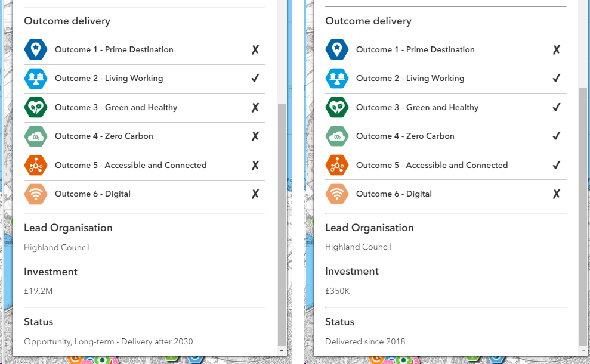Image resolution: width=590 pixels, height=364 pixels.
Task: Click the Outcome 6 Digital wifi icon
Action: 36,194
